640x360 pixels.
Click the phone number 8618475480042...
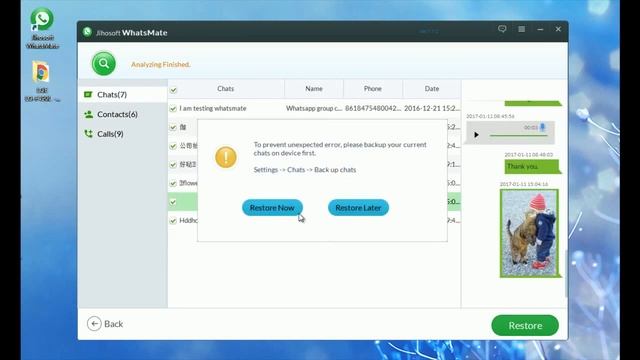pos(373,108)
